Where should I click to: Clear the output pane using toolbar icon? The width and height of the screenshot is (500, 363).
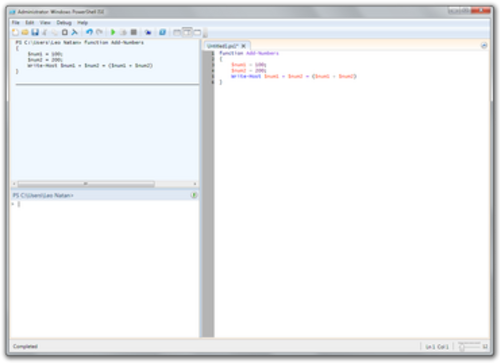click(x=74, y=32)
